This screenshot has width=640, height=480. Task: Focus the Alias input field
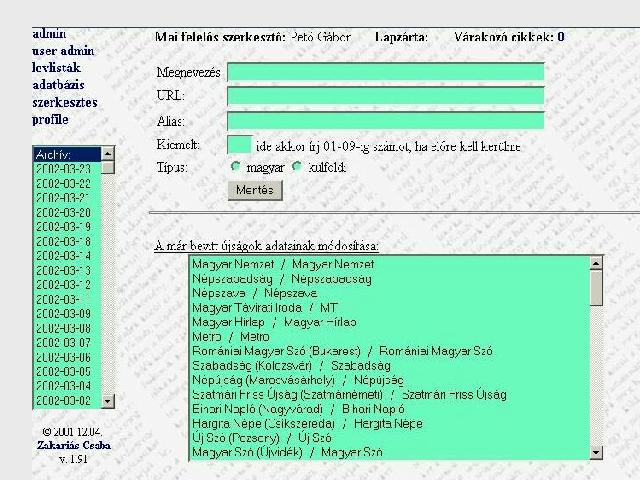click(386, 121)
